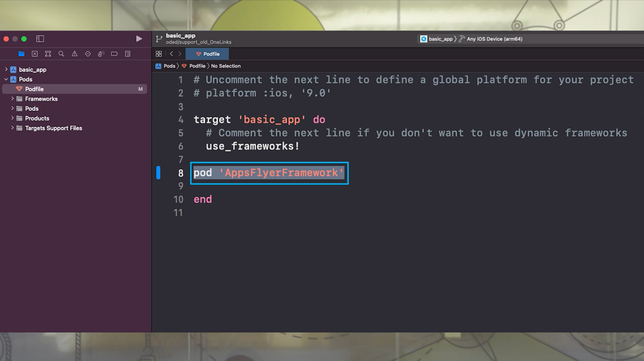Open the Symbol navigator
The width and height of the screenshot is (644, 361).
pos(48,54)
